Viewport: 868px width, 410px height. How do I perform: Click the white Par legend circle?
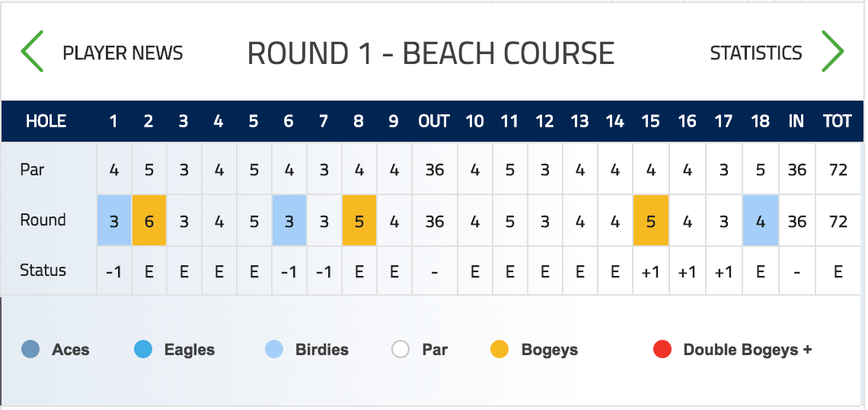tap(400, 350)
